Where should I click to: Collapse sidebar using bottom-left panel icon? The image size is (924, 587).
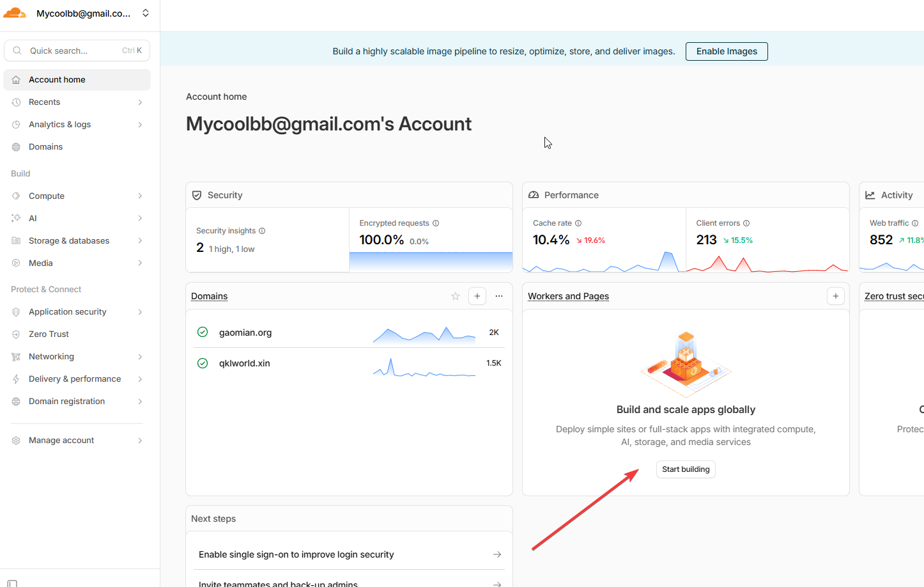tap(12, 583)
